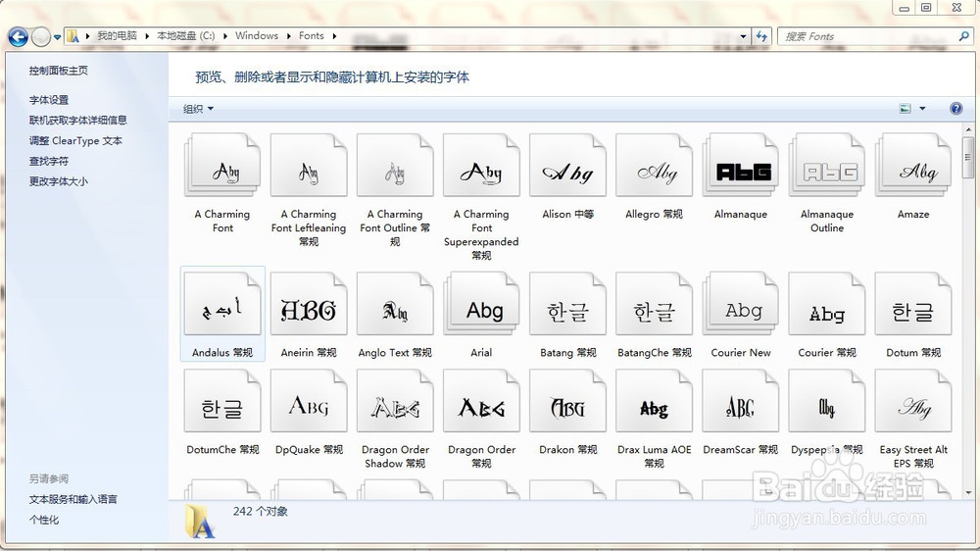Screen dimensions: 980x551
Task: Refresh the Fonts folder view
Action: pyautogui.click(x=760, y=36)
